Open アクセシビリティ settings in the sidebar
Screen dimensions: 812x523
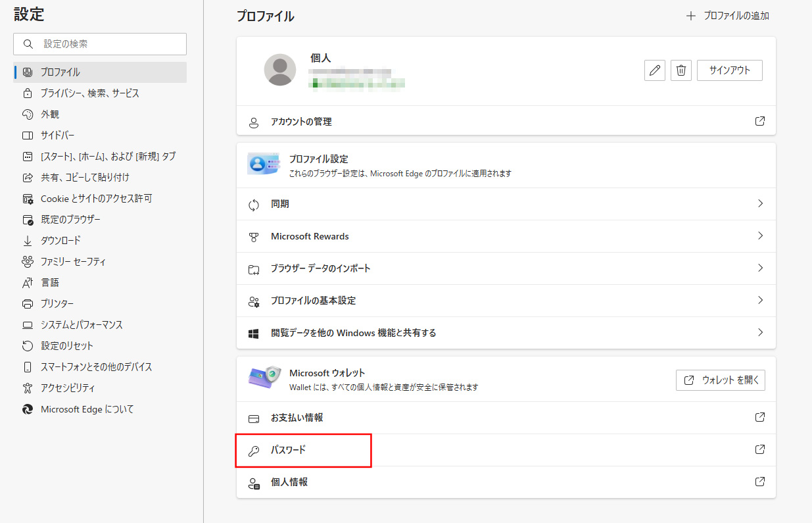[x=100, y=388]
